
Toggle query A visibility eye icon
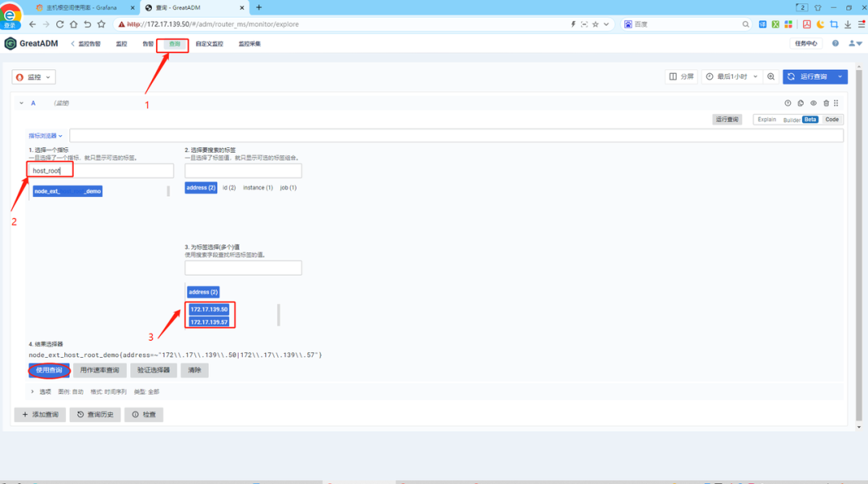[x=813, y=103]
